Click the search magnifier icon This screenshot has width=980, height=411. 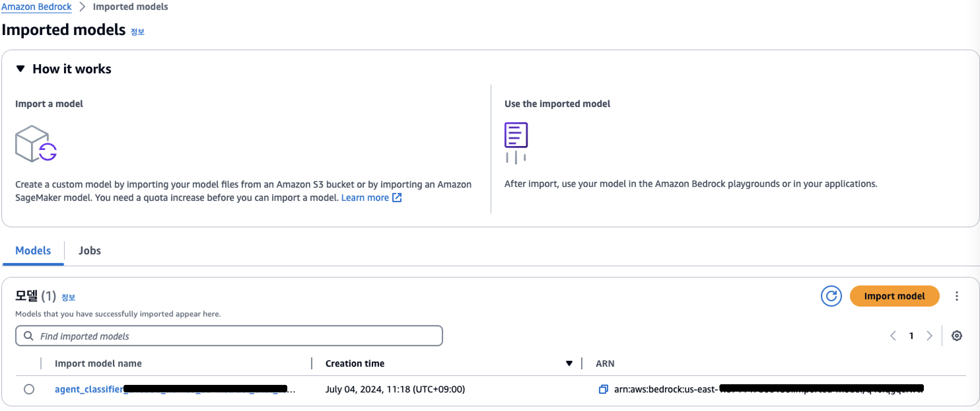[x=28, y=336]
